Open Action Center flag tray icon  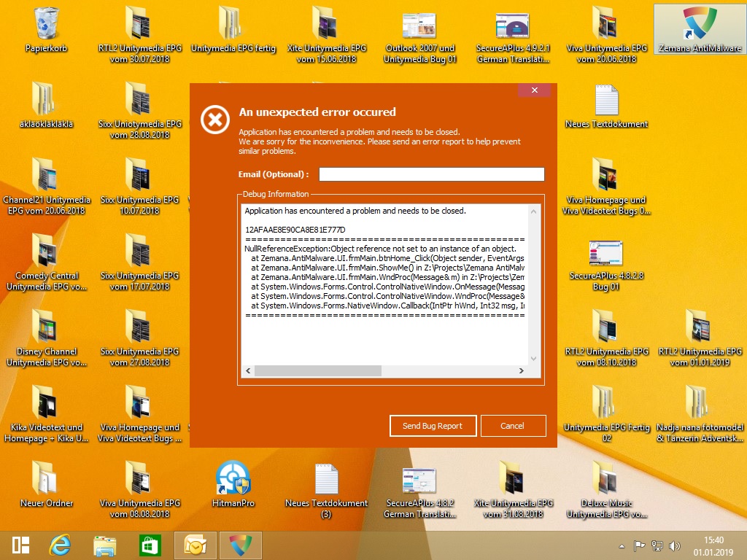pos(639,545)
